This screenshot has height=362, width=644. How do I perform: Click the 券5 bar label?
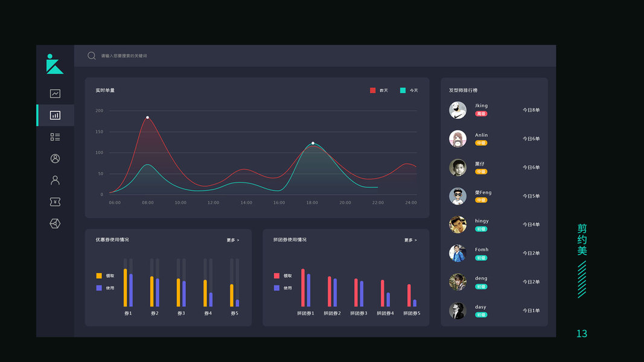(x=235, y=313)
